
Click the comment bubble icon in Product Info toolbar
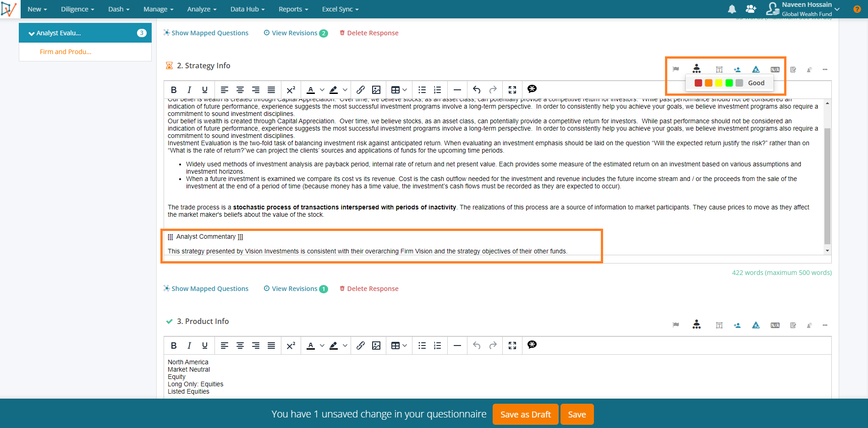tap(532, 345)
